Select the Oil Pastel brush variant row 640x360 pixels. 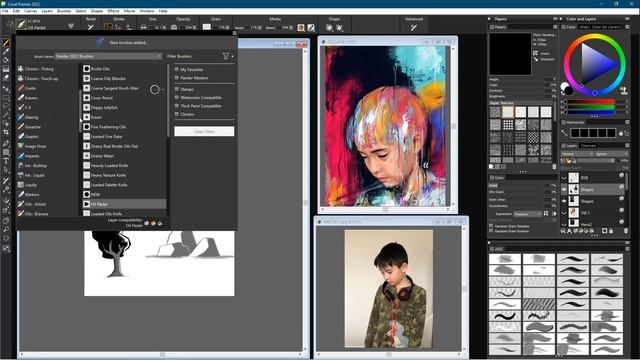tap(124, 204)
